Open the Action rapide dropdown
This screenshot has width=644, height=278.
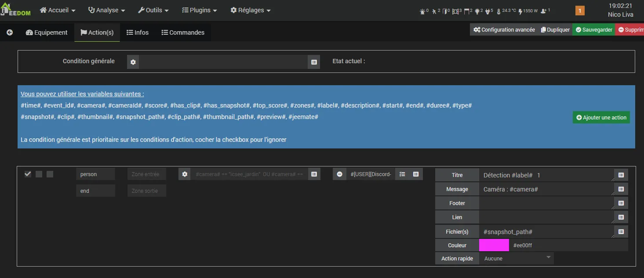517,259
